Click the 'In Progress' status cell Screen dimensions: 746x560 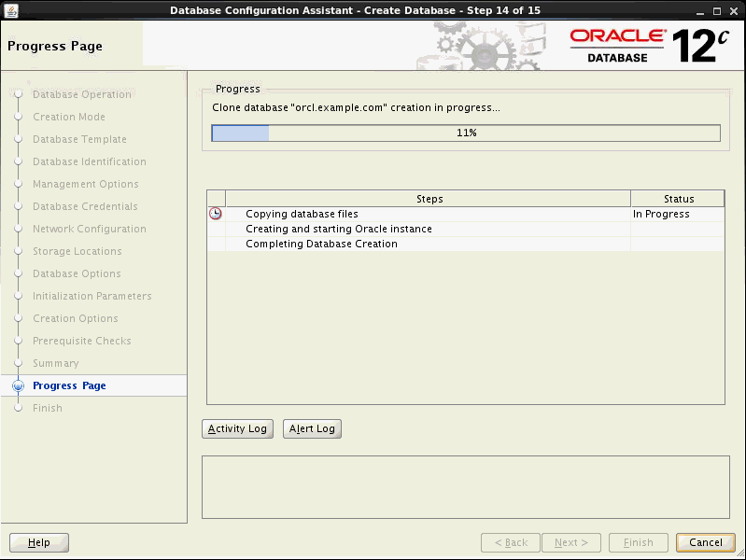[678, 214]
